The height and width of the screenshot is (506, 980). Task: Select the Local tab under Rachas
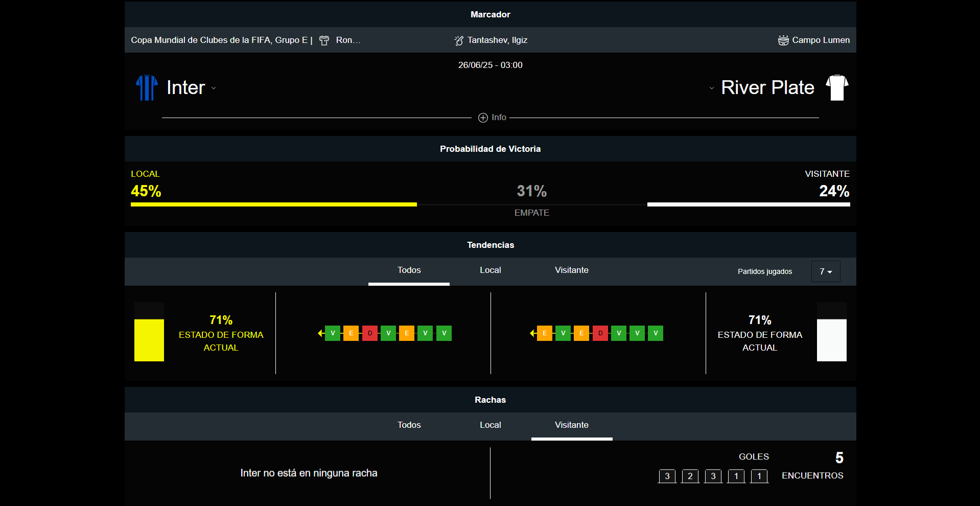(490, 425)
